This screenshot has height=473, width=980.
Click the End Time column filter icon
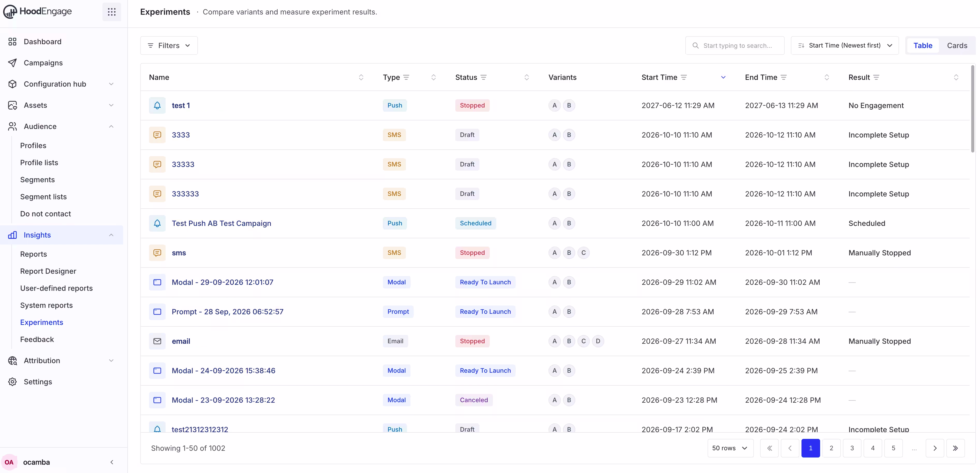pos(784,77)
